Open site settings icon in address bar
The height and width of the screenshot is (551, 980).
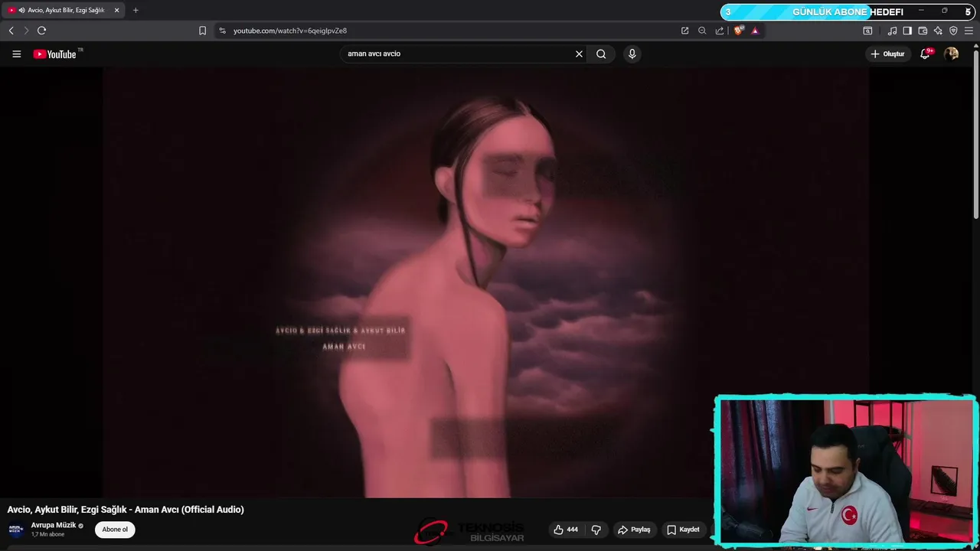point(222,31)
